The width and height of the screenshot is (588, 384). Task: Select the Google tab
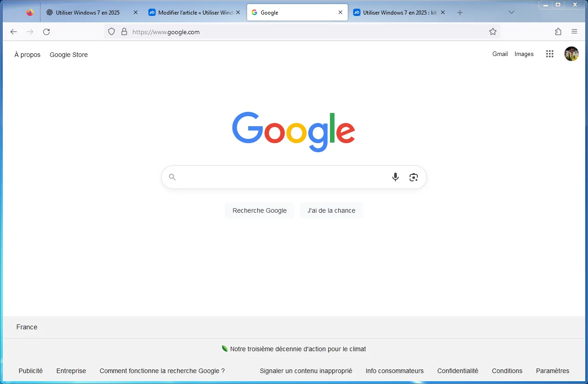(x=297, y=13)
